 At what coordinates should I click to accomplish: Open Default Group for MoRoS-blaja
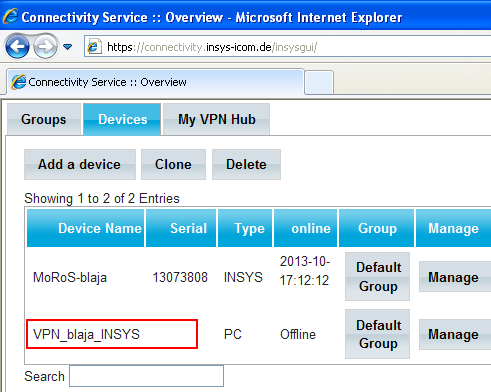[377, 277]
